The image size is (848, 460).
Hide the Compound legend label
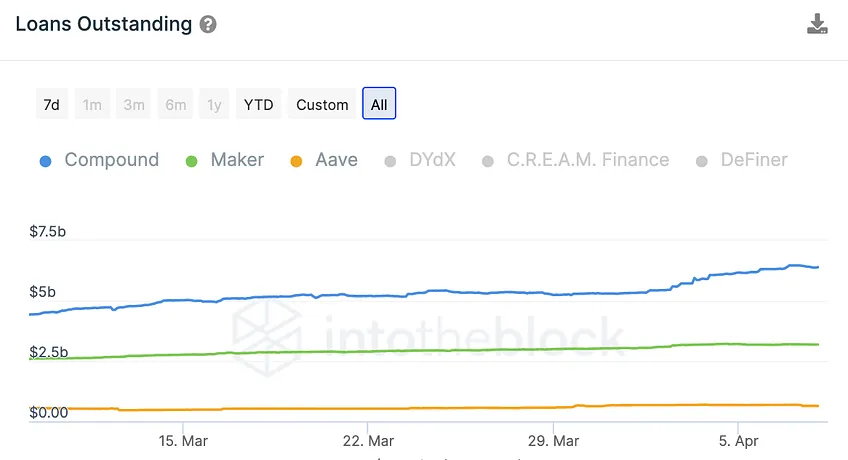[112, 160]
